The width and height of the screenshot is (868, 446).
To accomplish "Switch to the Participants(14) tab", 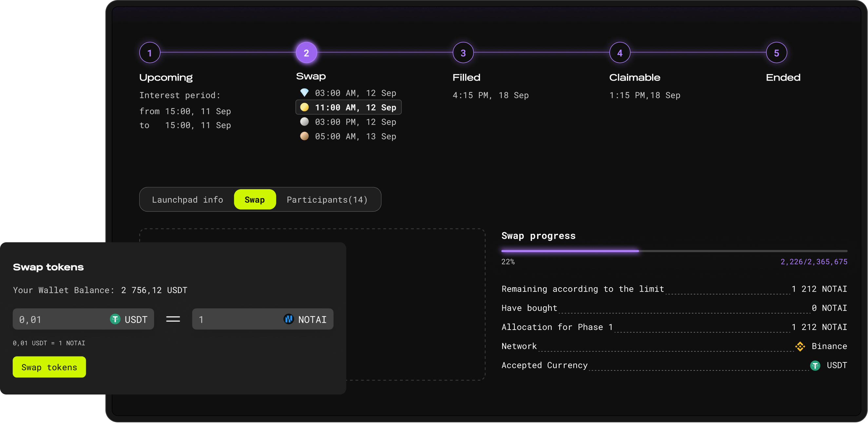I will (327, 200).
